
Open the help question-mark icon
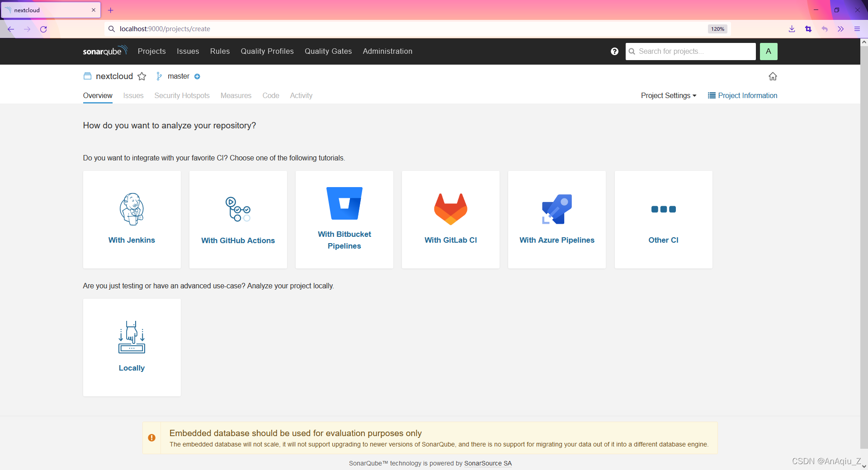(614, 52)
